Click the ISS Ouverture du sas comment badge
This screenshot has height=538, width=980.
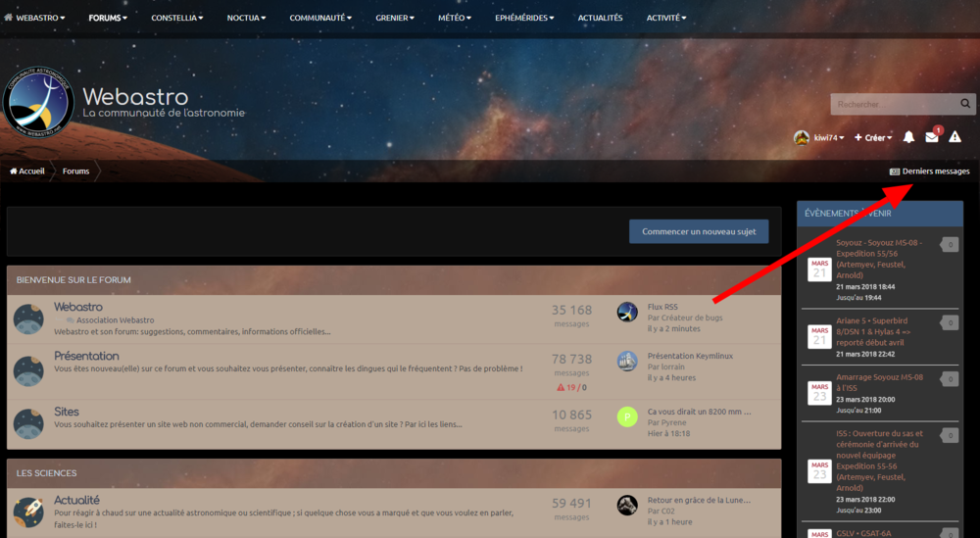[950, 435]
